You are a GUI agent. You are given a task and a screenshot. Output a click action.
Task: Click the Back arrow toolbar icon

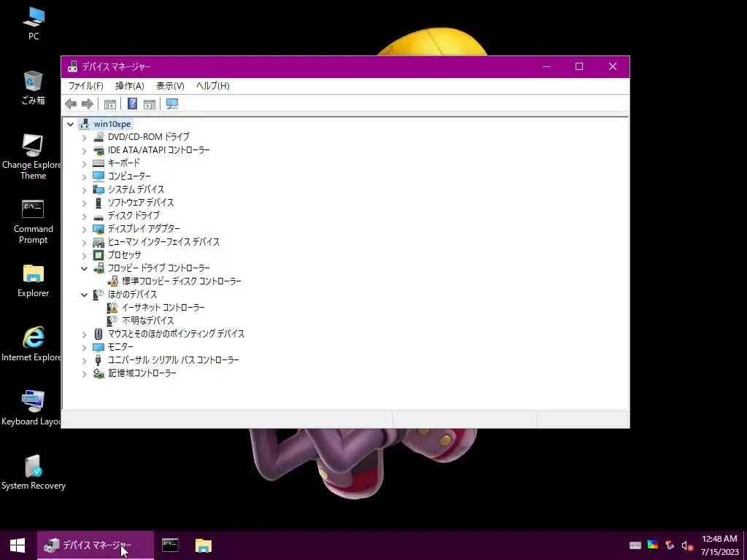pyautogui.click(x=71, y=104)
